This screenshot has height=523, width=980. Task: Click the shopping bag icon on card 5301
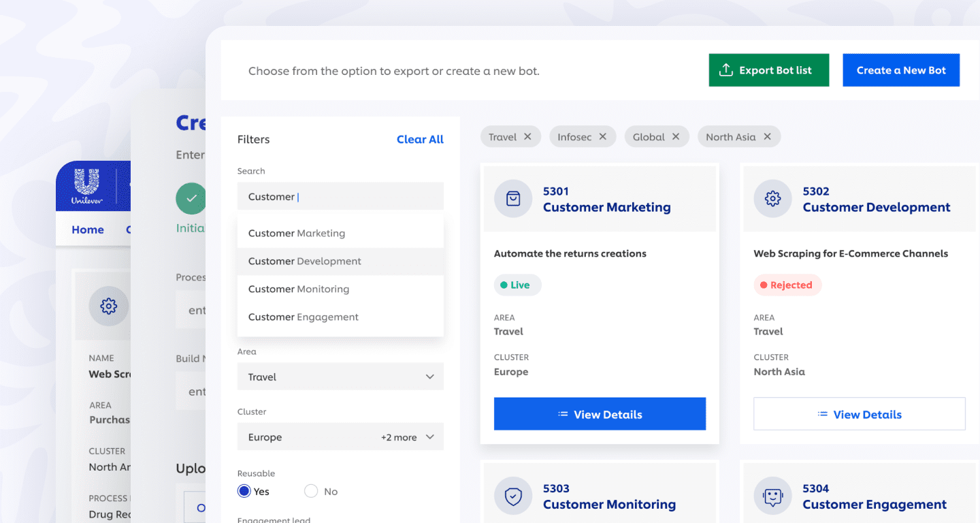(513, 199)
